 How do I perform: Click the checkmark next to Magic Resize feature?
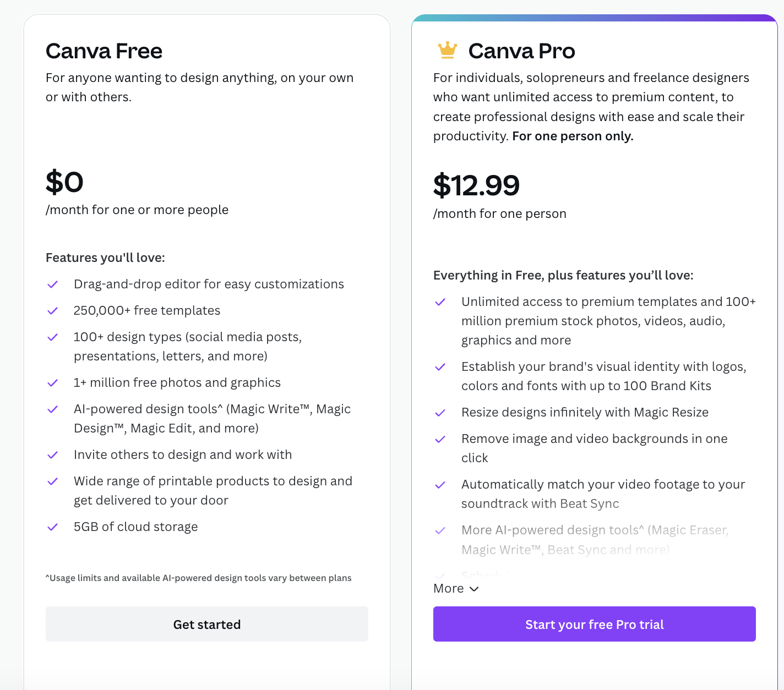[440, 413]
